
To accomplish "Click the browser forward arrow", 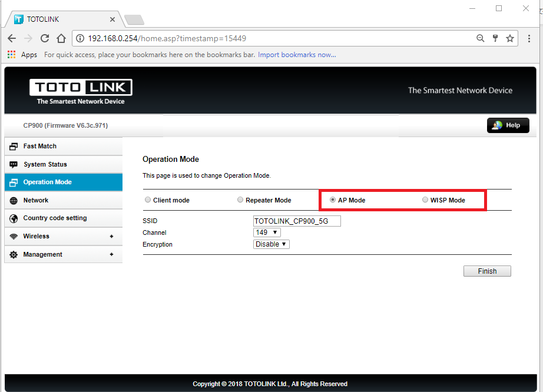I will 28,38.
